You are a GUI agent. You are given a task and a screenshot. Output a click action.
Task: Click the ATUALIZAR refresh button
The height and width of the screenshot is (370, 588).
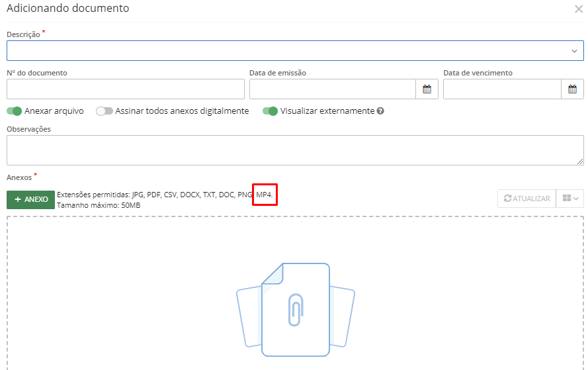click(x=526, y=199)
